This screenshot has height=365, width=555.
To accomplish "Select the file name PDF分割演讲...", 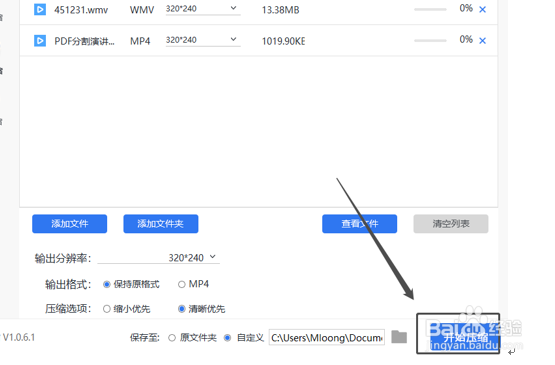I will [84, 41].
